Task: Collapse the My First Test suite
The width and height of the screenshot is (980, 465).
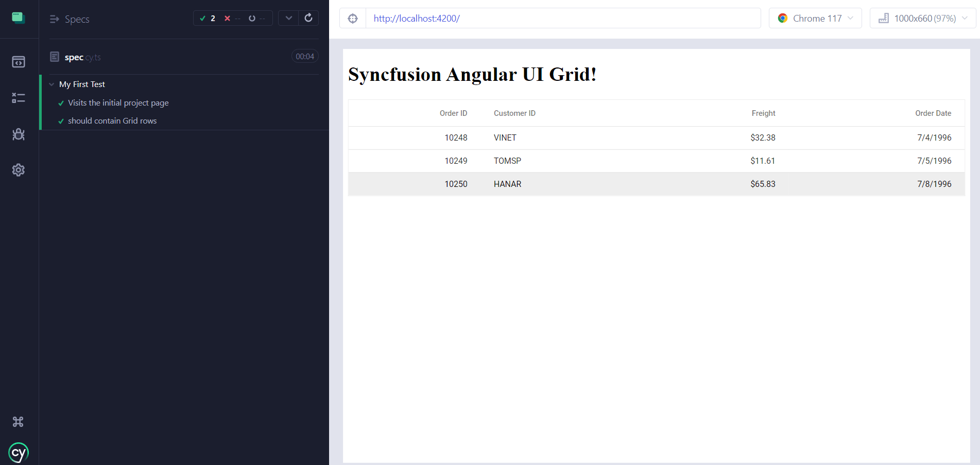Action: coord(51,84)
